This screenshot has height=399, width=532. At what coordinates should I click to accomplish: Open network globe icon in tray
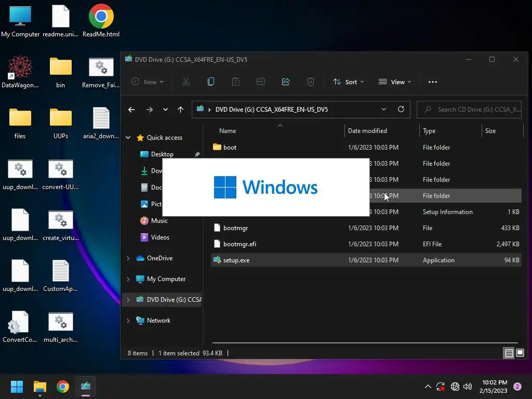click(455, 387)
